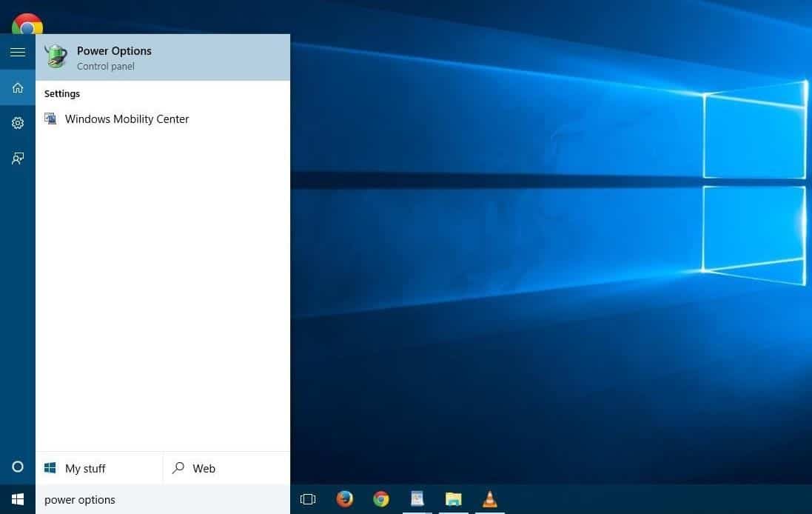The image size is (812, 514).
Task: Open File Explorer from taskbar
Action: click(454, 499)
